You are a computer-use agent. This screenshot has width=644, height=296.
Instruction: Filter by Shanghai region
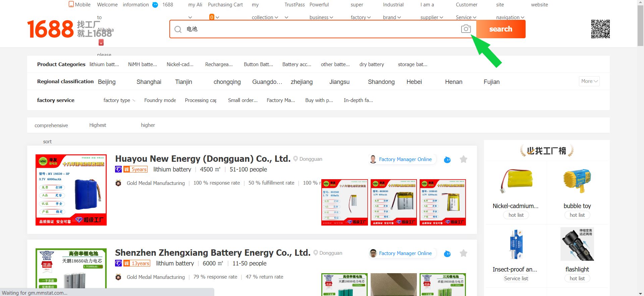[149, 82]
